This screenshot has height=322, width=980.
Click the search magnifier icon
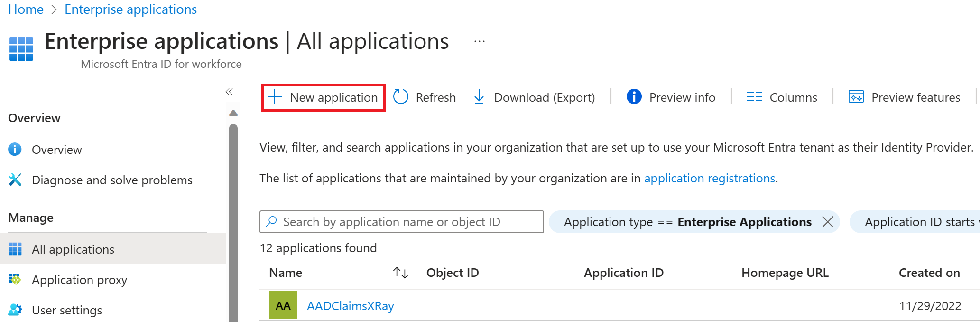tap(271, 222)
